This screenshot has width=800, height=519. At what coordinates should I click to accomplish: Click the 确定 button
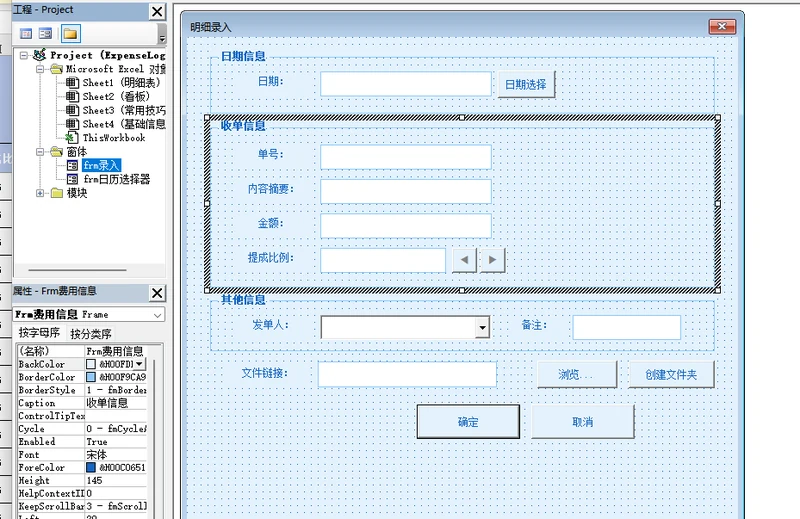coord(468,422)
